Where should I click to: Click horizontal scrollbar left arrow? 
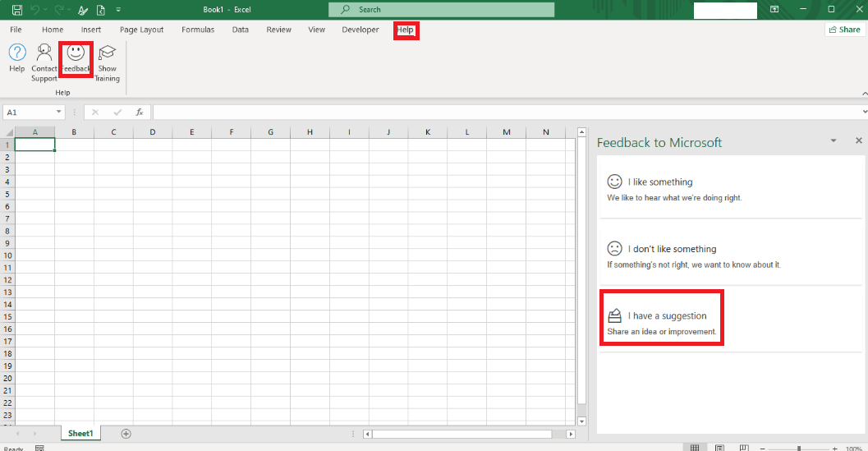tap(367, 434)
